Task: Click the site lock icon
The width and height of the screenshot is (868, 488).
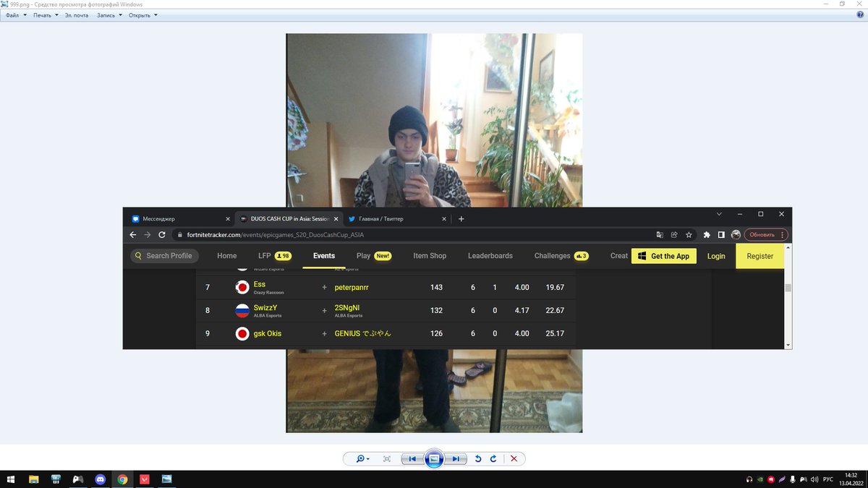Action: pos(181,235)
